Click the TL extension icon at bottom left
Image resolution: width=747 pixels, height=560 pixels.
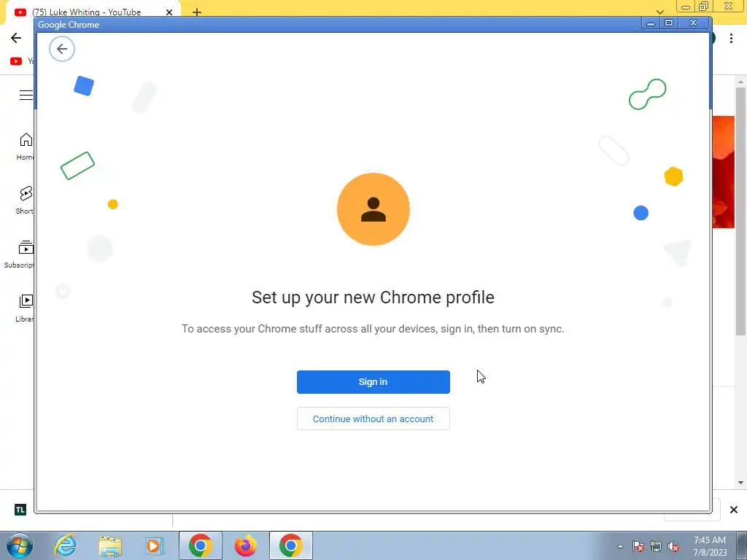click(x=20, y=510)
